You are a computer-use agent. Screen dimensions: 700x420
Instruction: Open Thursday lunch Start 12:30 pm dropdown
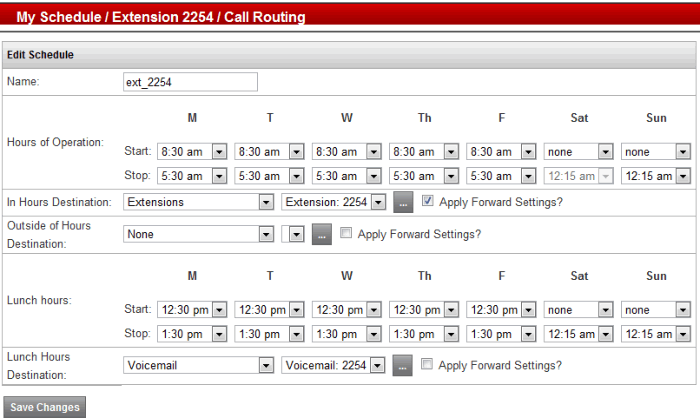(424, 310)
